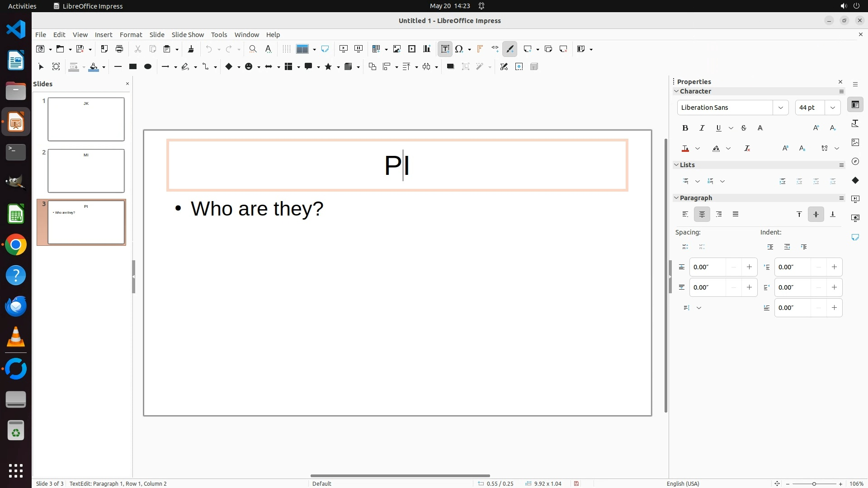868x488 pixels.
Task: Click the Insert Text Box tool
Action: [x=445, y=49]
